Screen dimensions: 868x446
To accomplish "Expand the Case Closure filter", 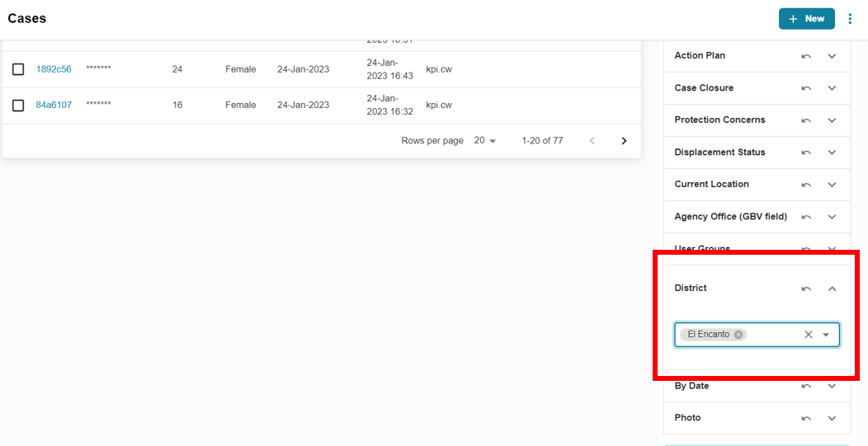I will [832, 88].
